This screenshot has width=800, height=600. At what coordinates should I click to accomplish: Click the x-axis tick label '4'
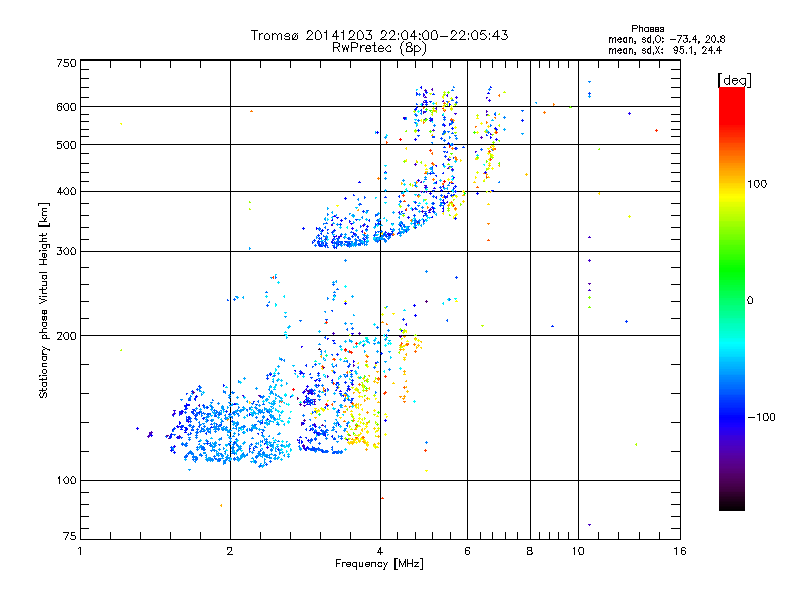pyautogui.click(x=380, y=551)
